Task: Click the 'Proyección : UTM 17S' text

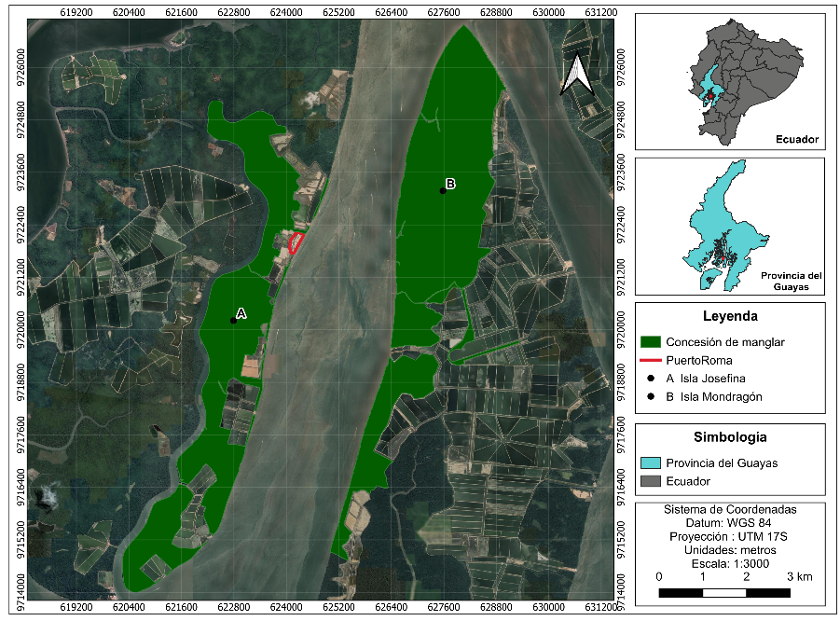Action: tap(728, 536)
